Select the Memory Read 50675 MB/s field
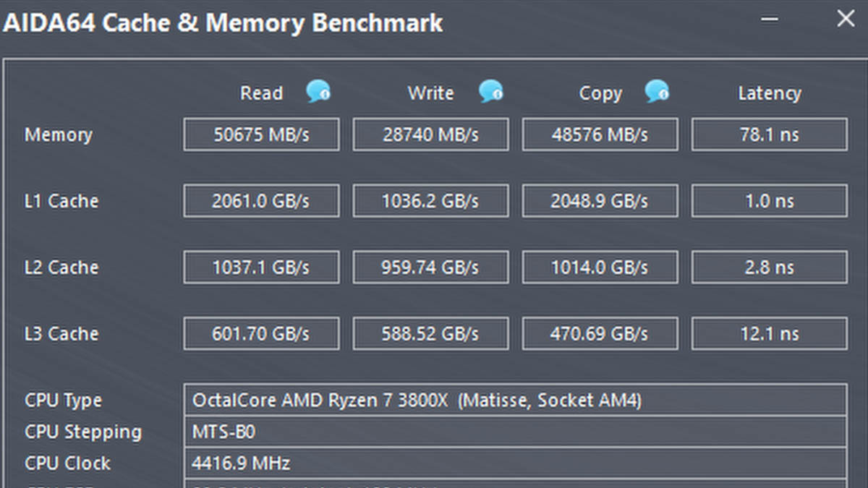 click(x=261, y=134)
